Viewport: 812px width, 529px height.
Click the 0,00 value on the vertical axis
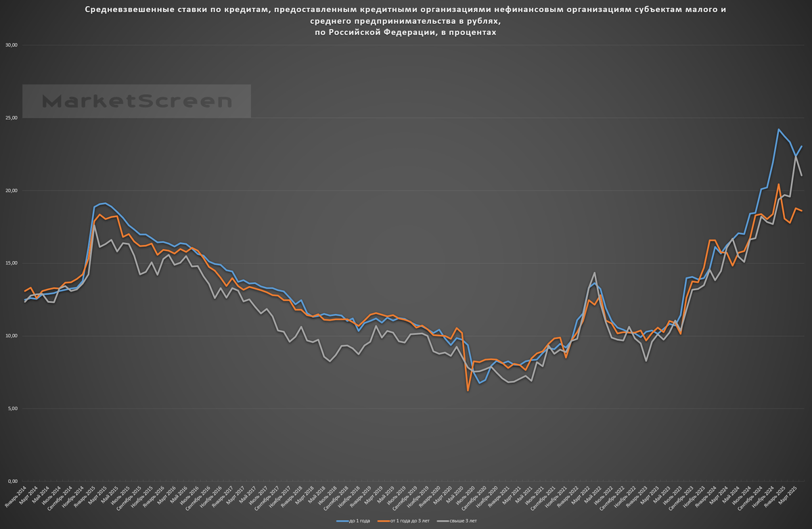point(13,481)
